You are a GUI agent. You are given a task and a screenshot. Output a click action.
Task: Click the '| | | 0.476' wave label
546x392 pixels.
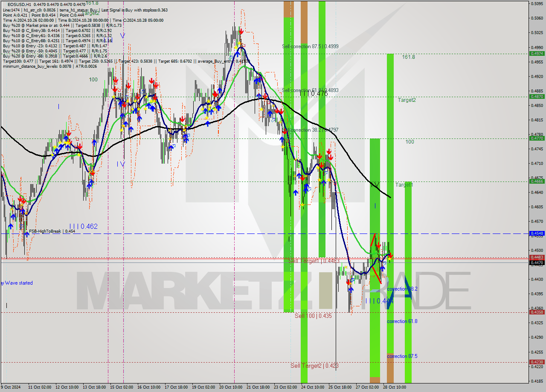314,94
